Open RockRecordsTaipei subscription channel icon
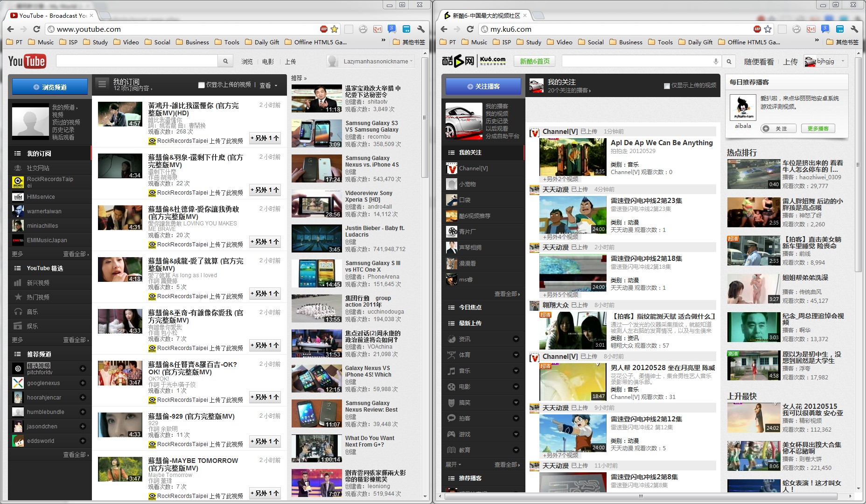Viewport: 866px width, 504px height. 18,182
